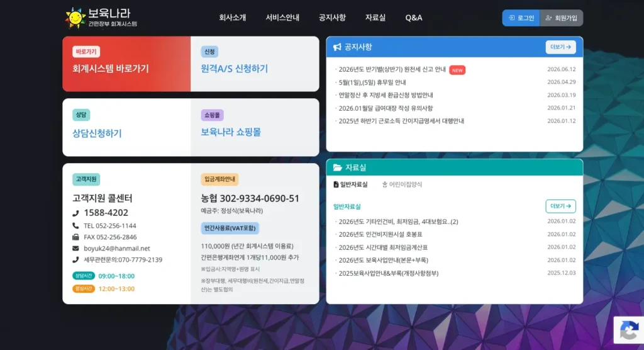Click the fax icon beside FAX 052-256-2846
Viewport: 644px width, 350px height.
click(75, 237)
